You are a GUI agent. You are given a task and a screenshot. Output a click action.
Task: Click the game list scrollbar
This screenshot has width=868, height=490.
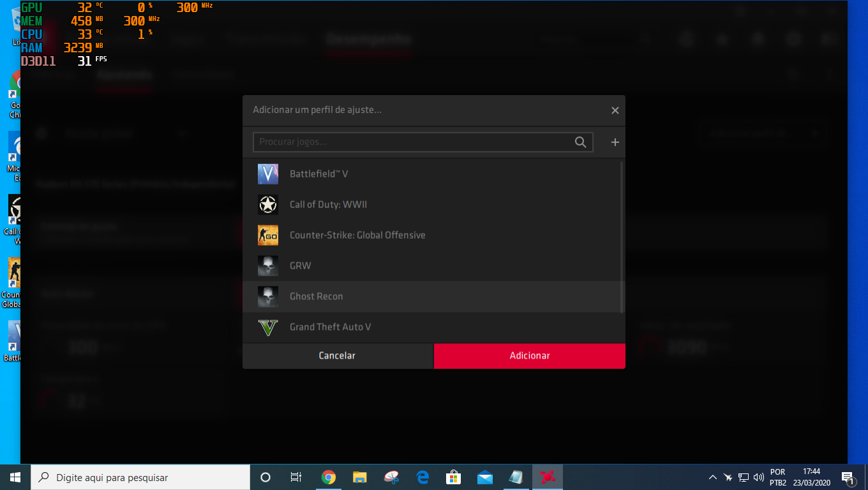(622, 237)
